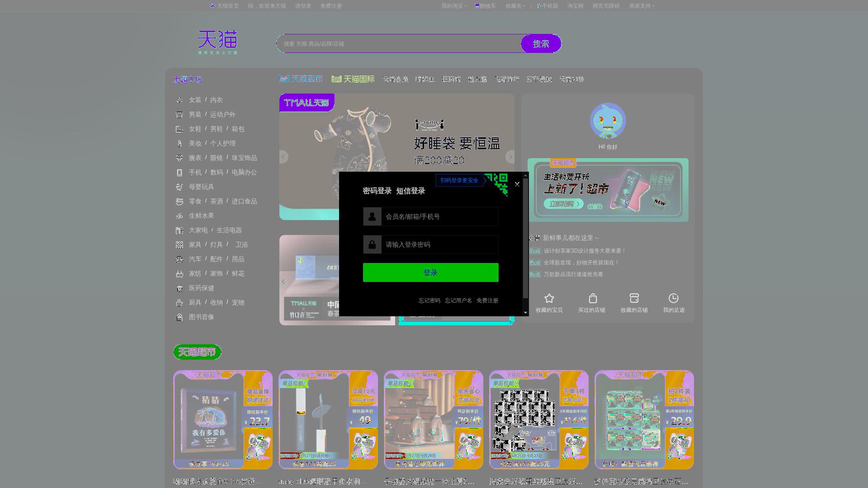Switch to 短信登录 tab

(x=410, y=191)
